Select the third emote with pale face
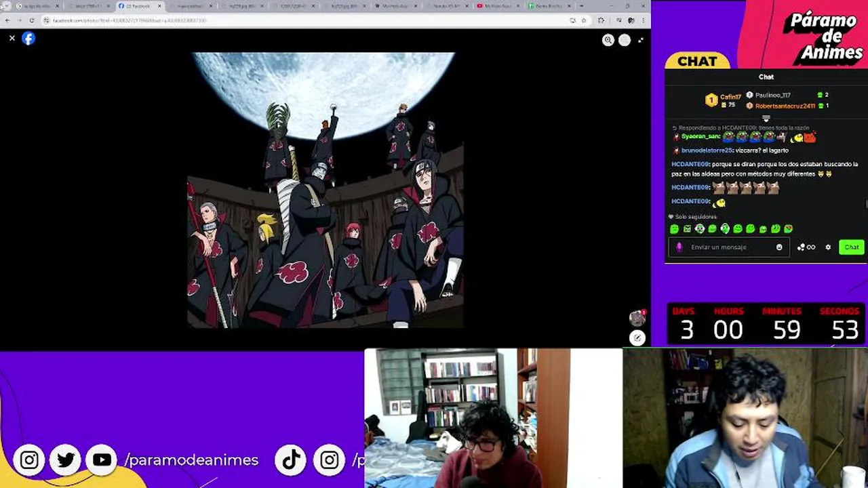The image size is (868, 488). pos(699,229)
